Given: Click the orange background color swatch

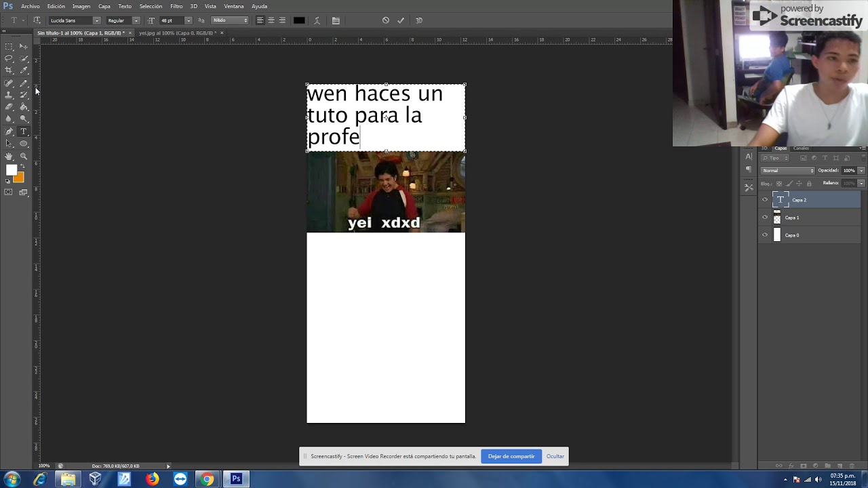Looking at the screenshot, I should (20, 178).
